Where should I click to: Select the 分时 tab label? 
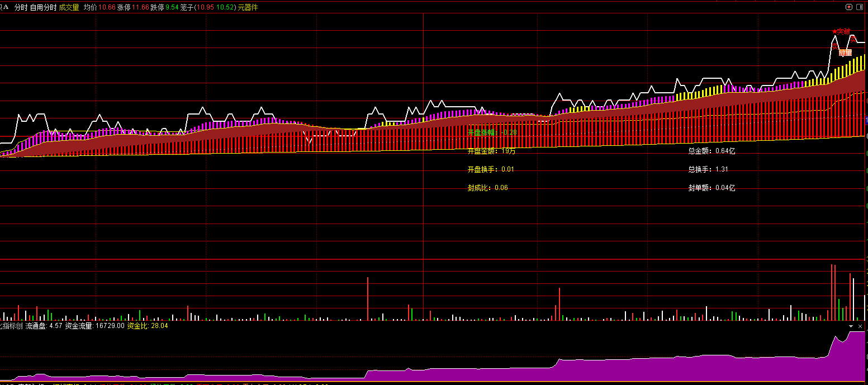click(x=21, y=7)
